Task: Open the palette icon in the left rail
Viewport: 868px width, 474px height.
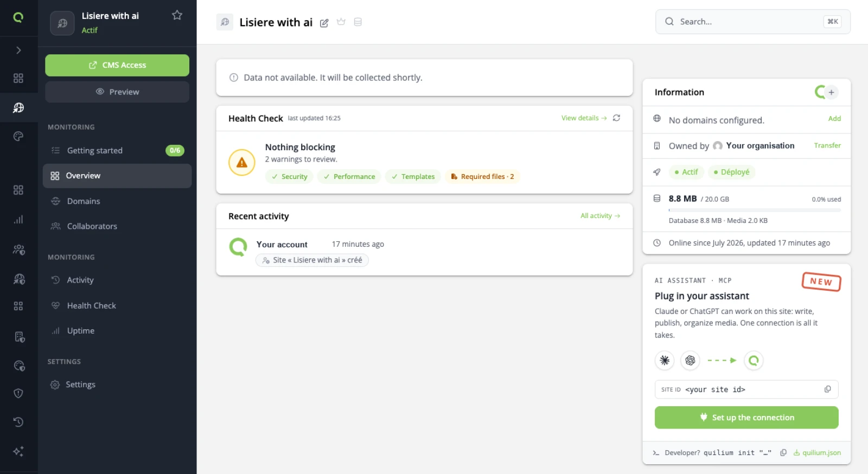Action: coord(18,136)
